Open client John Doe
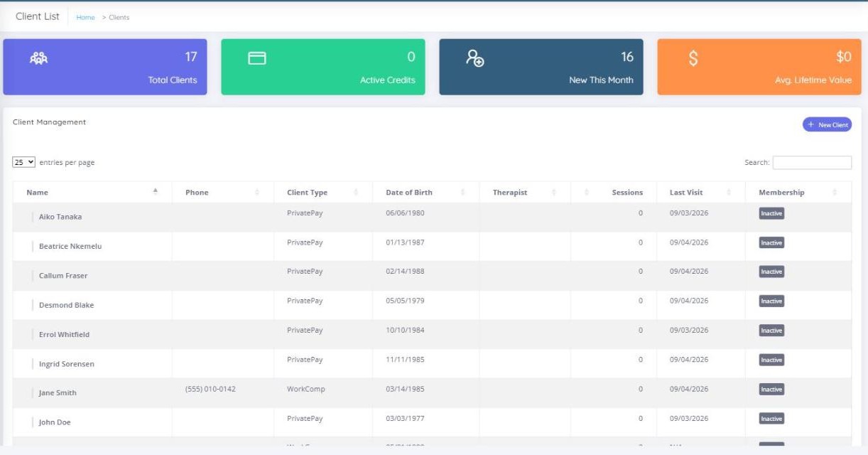 click(55, 422)
